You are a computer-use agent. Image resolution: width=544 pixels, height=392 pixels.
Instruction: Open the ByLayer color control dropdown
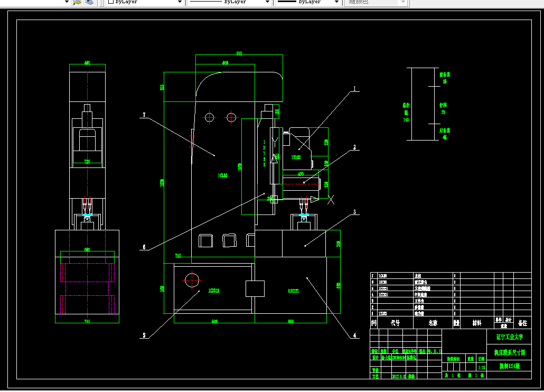[145, 2]
